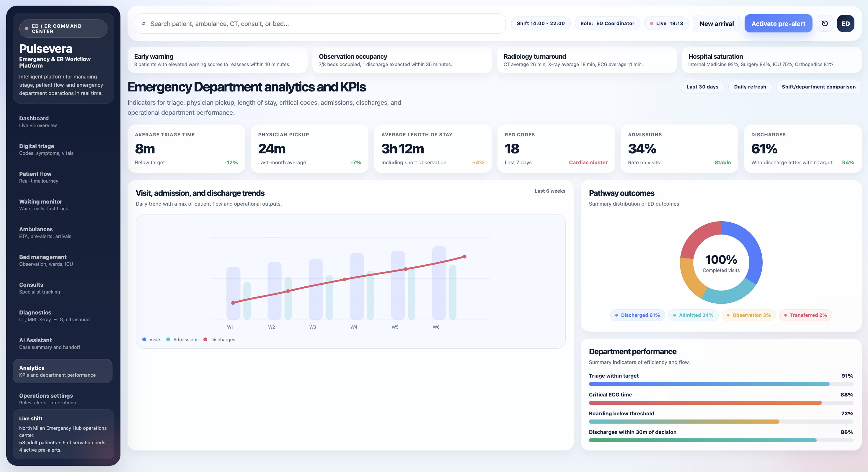Open Observation occupancy card
Screen dimensions: 868x472
(402, 60)
